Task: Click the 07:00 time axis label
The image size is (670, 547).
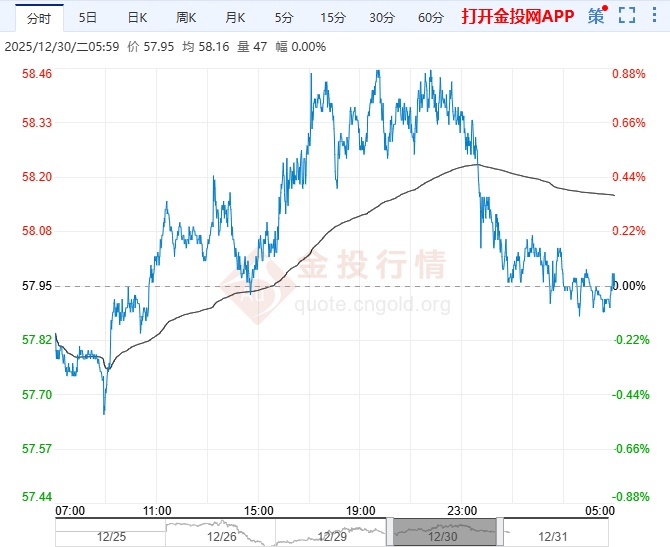Action: click(70, 511)
